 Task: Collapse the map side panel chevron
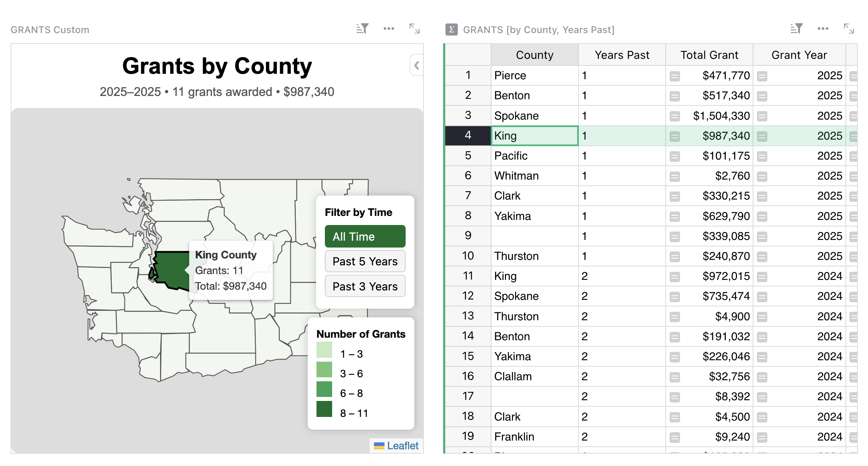(417, 65)
